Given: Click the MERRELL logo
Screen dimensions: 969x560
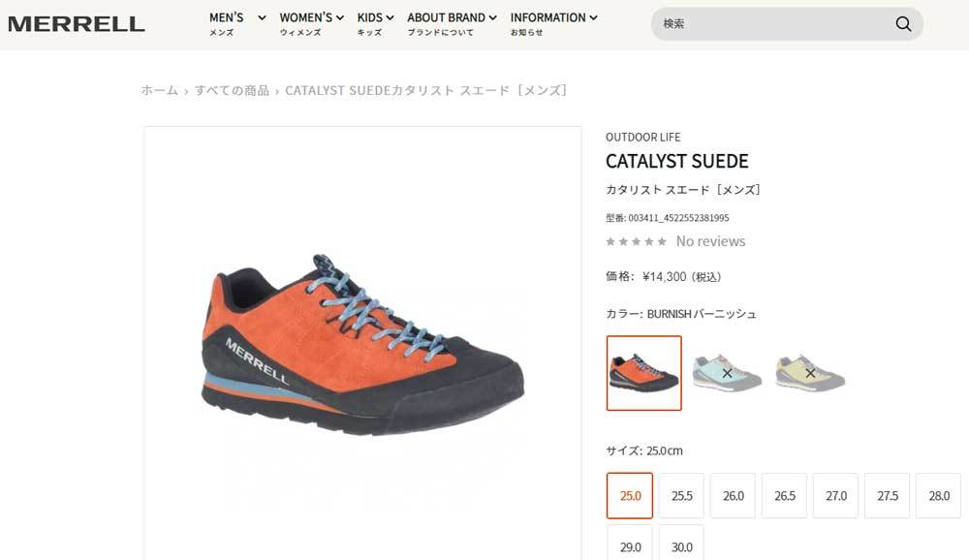Looking at the screenshot, I should tap(77, 24).
